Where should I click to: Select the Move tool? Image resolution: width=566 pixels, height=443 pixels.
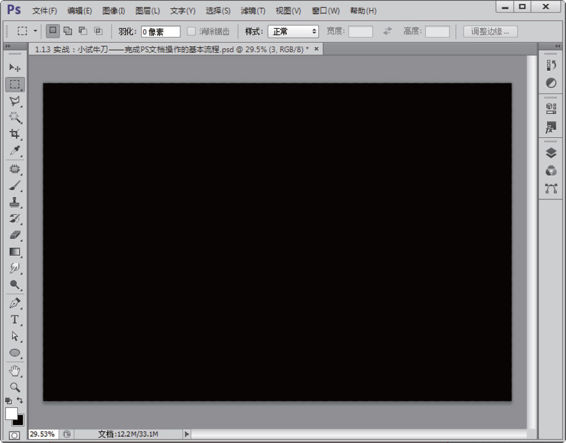pos(15,68)
